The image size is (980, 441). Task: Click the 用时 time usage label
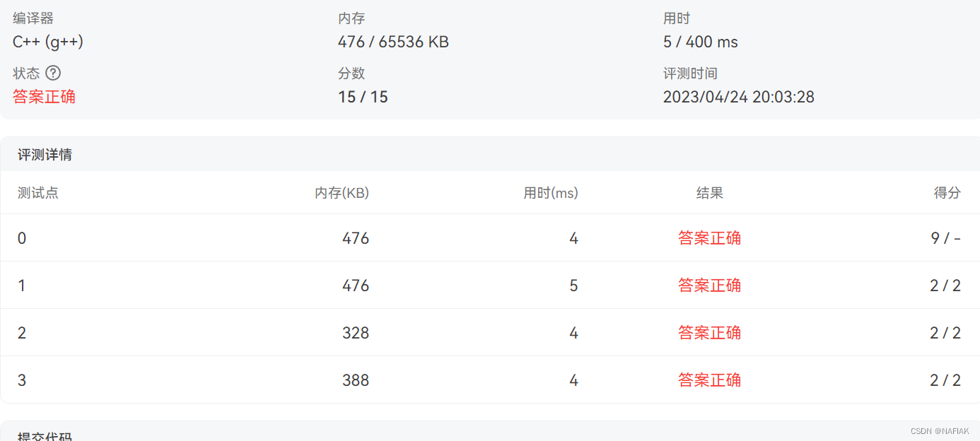tap(672, 18)
